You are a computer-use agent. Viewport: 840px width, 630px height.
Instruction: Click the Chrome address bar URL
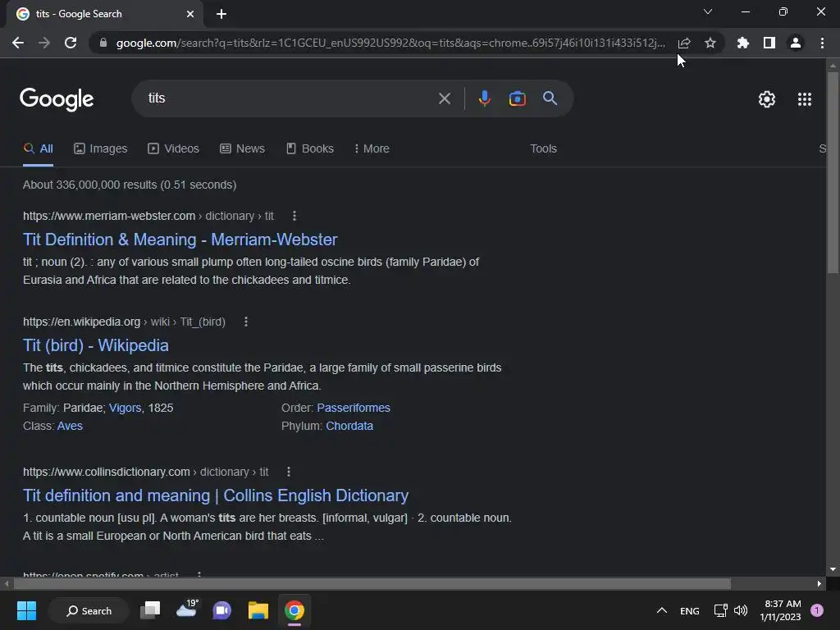click(x=390, y=43)
